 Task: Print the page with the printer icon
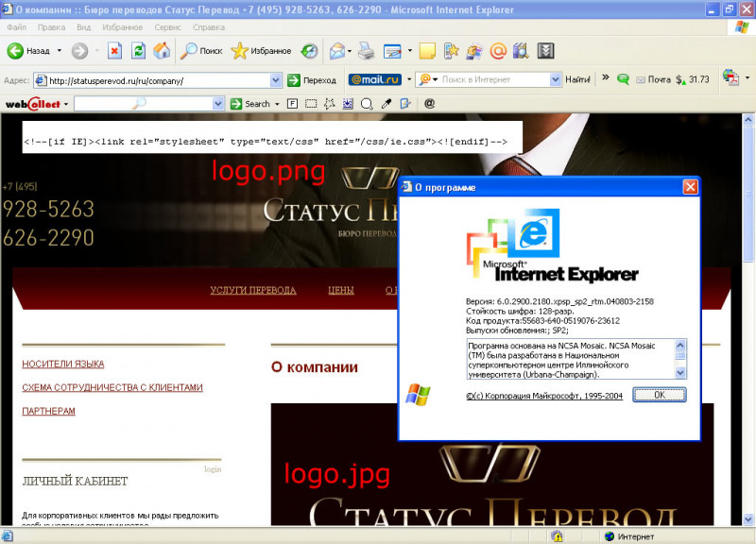click(x=366, y=51)
